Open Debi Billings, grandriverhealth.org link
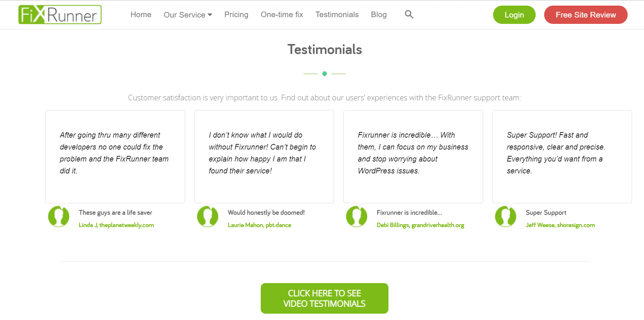This screenshot has width=644, height=320. (420, 225)
